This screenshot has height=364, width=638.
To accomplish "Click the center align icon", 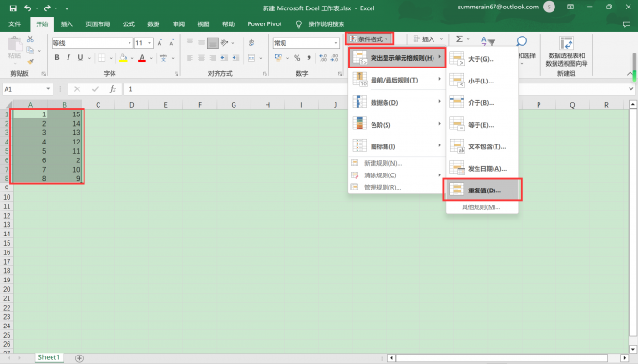I will pyautogui.click(x=201, y=58).
